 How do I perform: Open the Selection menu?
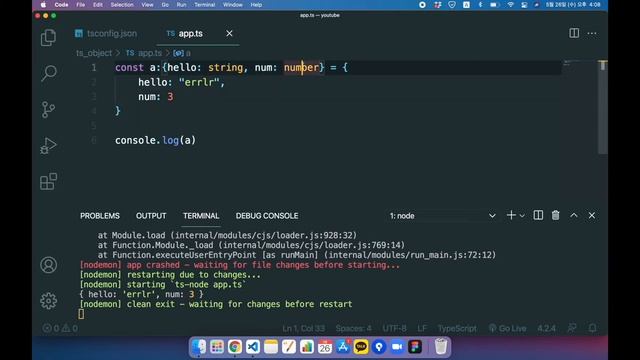122,5
